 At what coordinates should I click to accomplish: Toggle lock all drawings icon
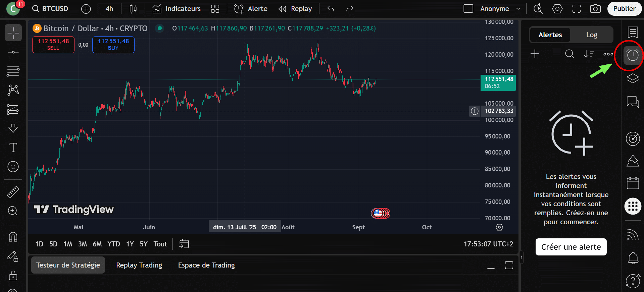(x=13, y=276)
